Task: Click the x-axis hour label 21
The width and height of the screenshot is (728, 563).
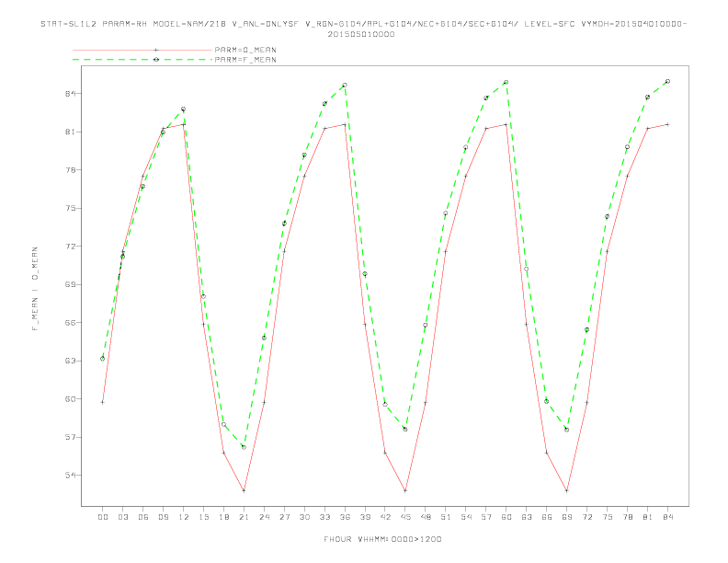Action: click(245, 517)
